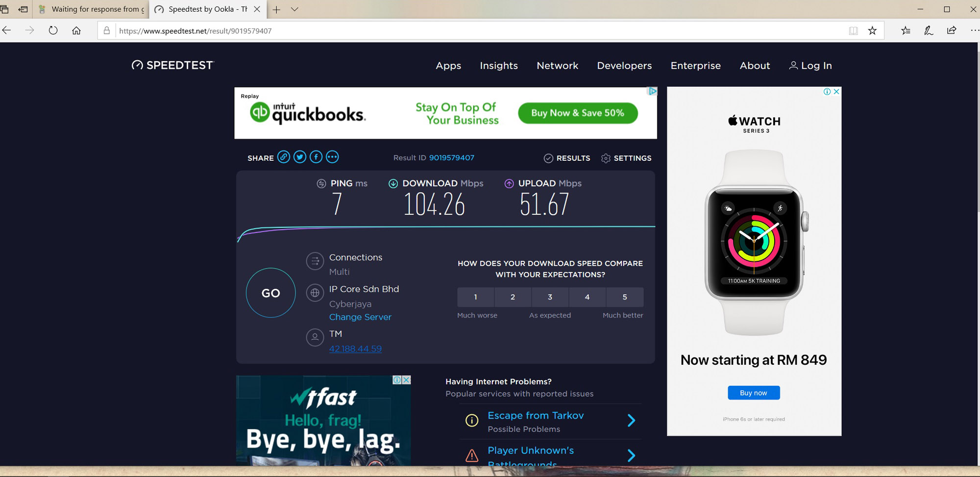Click the ping icon
The image size is (980, 477).
point(321,183)
